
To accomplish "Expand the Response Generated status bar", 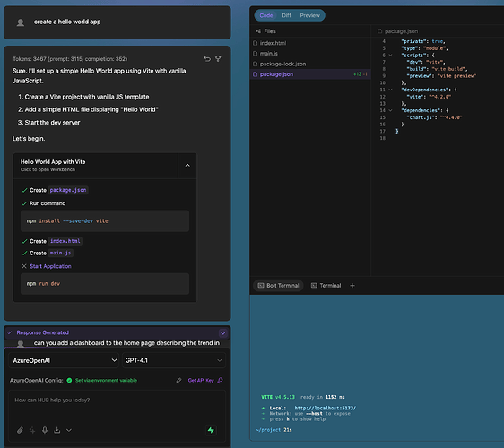I will coord(222,332).
